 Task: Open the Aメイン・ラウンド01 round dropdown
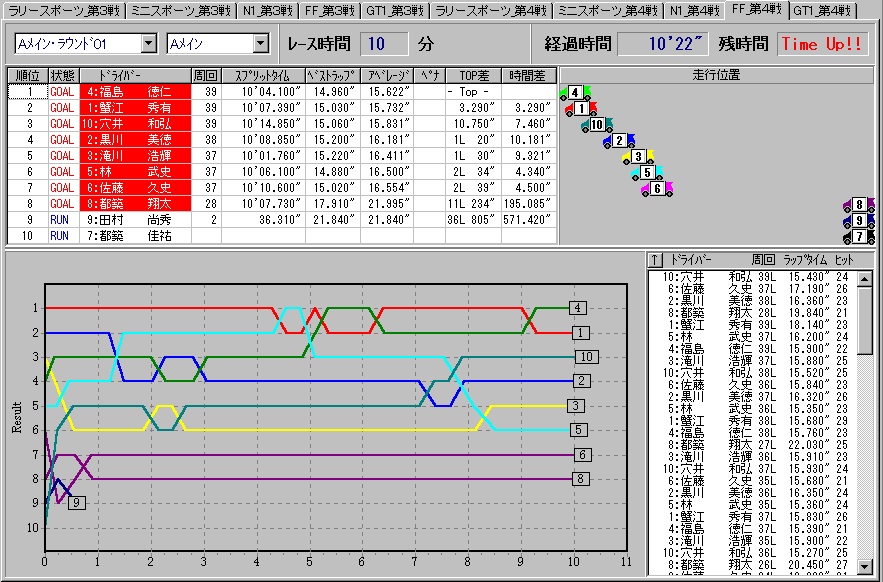pyautogui.click(x=149, y=44)
